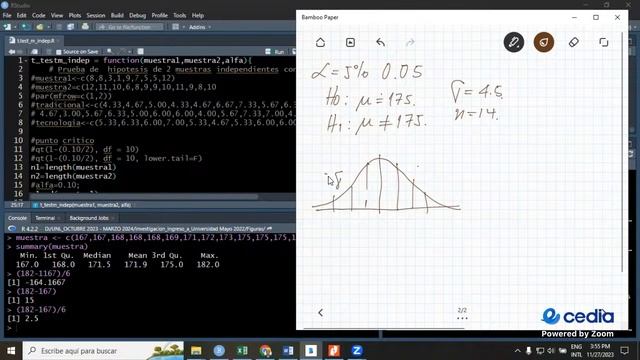Open the Edit menu in RStudio

click(x=22, y=16)
